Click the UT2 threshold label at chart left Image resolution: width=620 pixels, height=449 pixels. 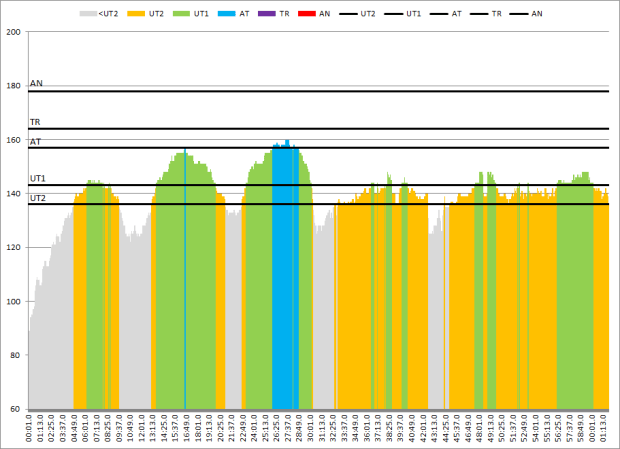(x=38, y=198)
